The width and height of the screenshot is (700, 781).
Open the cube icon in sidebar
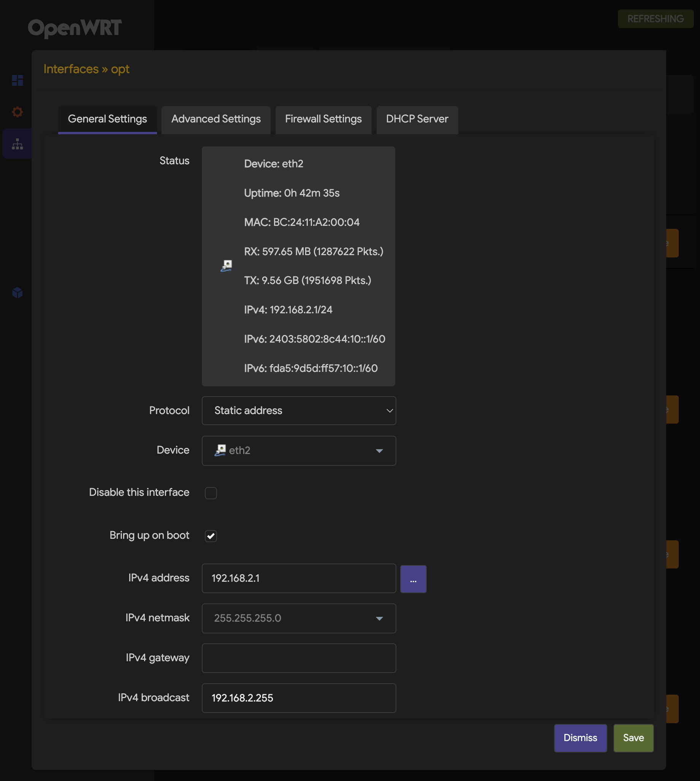(17, 293)
